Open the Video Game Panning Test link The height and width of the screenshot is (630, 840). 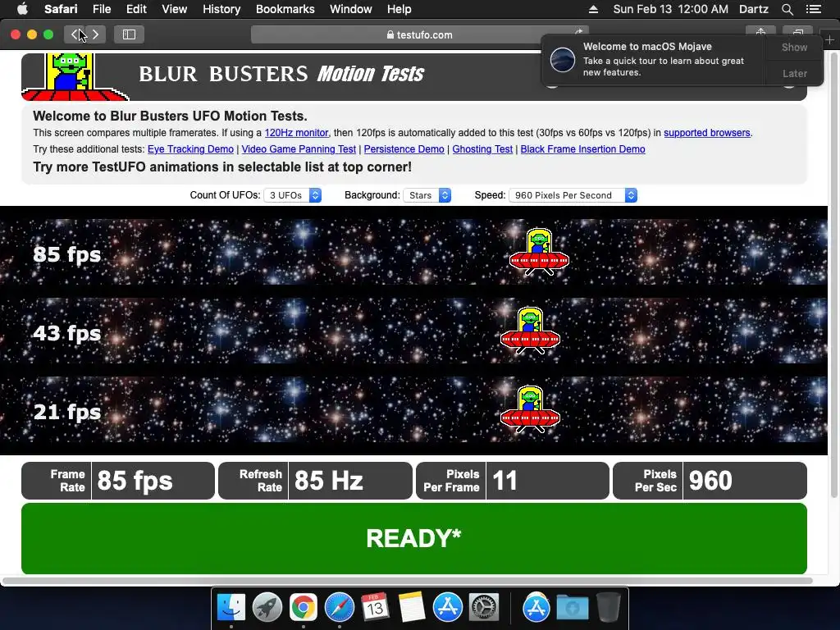click(299, 149)
